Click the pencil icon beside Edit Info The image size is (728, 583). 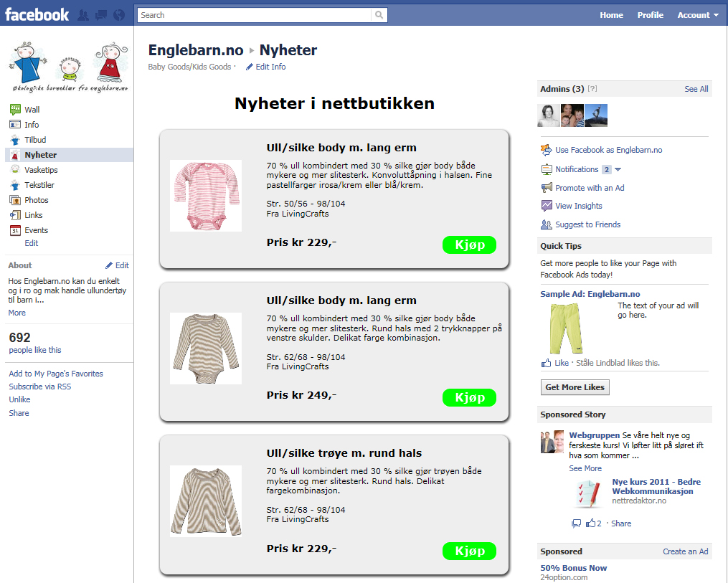pos(250,67)
